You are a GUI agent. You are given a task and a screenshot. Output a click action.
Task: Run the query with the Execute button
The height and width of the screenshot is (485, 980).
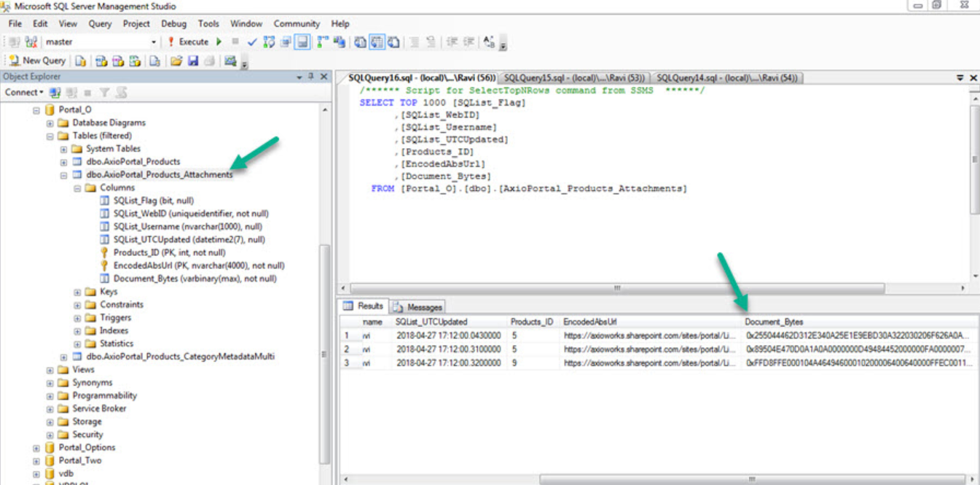(188, 42)
